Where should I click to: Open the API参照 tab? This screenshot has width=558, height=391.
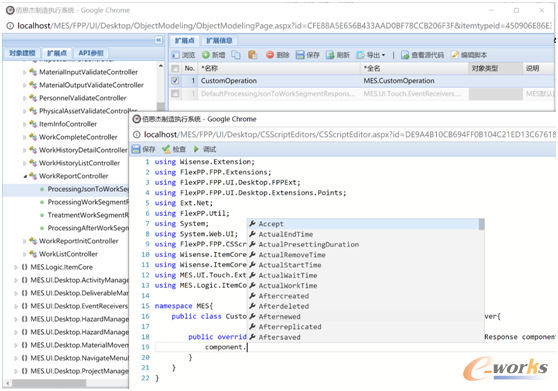coord(91,53)
